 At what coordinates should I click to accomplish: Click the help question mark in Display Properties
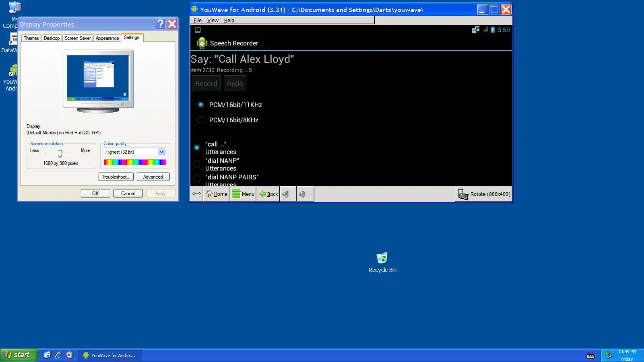click(x=160, y=24)
